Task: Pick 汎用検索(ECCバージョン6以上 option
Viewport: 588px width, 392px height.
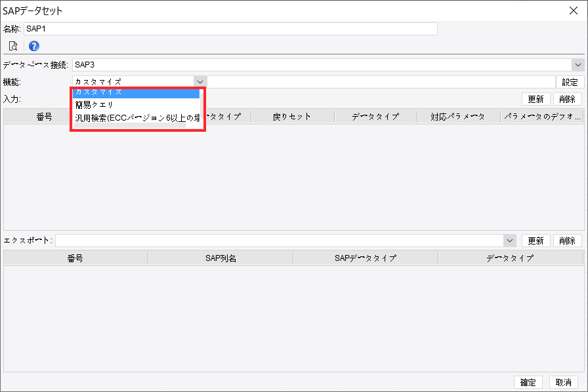Action: tap(136, 118)
